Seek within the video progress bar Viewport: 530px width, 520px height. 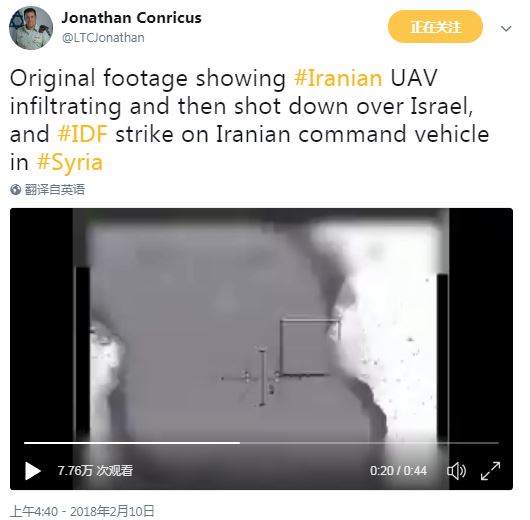(x=261, y=443)
